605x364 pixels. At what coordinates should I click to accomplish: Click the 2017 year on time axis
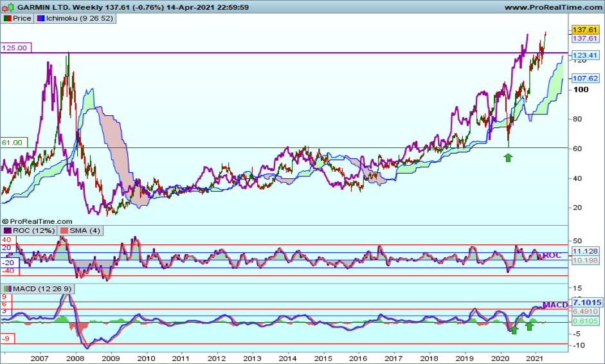tap(393, 359)
